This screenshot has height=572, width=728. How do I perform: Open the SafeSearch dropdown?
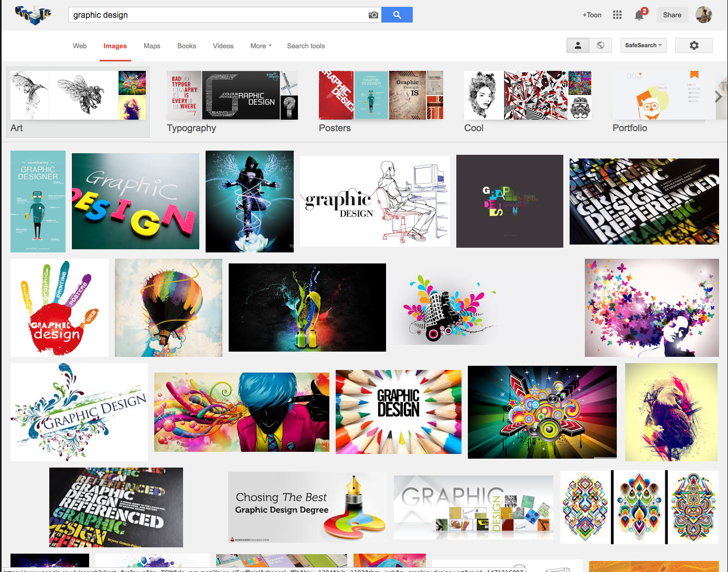pos(643,45)
